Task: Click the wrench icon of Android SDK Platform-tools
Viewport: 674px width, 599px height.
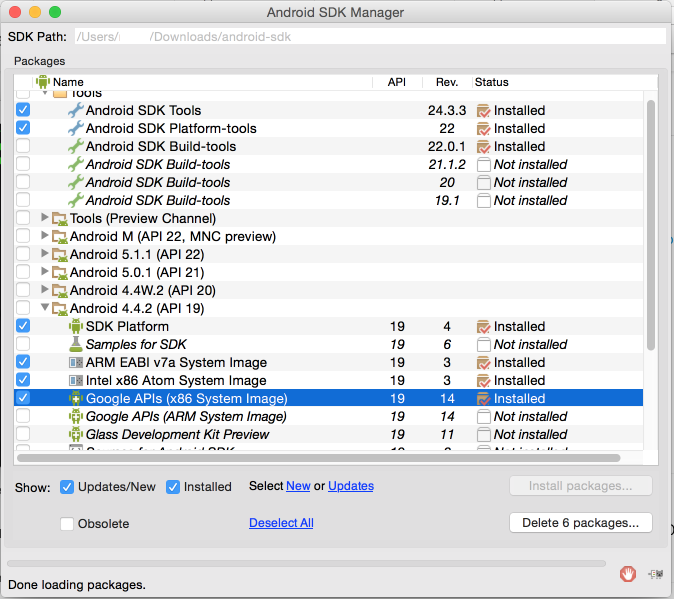Action: pos(76,128)
